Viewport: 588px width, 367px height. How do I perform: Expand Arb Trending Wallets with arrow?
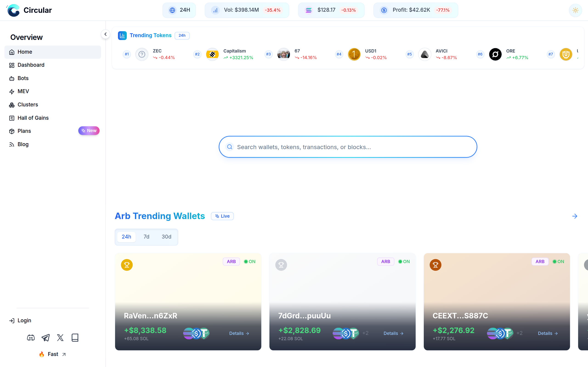point(575,216)
